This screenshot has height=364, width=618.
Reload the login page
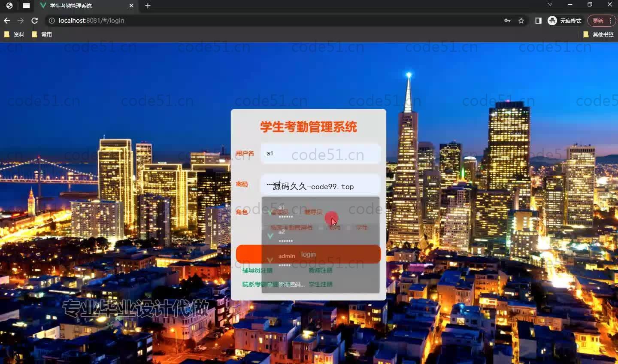click(x=35, y=21)
